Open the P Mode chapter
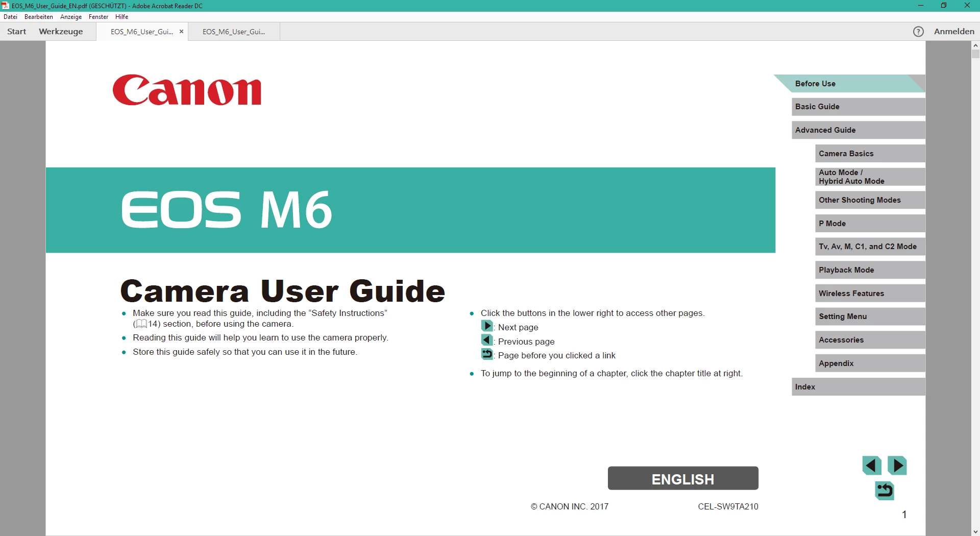 (x=870, y=224)
